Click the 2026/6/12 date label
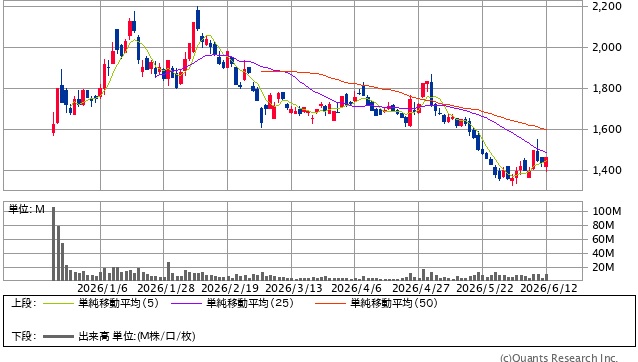Image resolution: width=638 pixels, height=362 pixels. coord(549,288)
